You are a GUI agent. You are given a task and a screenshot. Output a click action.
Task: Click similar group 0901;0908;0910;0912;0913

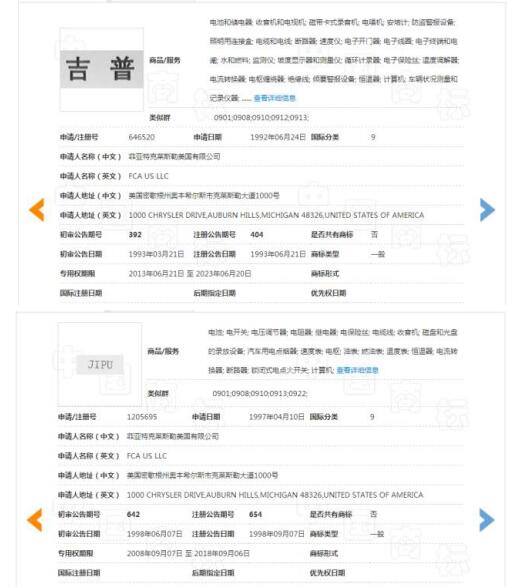[261, 118]
